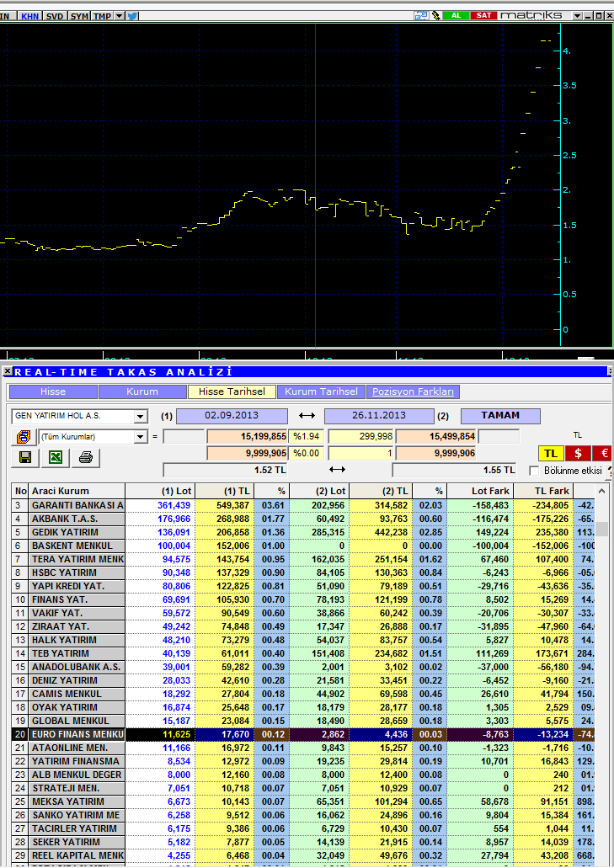Open dropdown arrow next to TMP tab

(120, 16)
